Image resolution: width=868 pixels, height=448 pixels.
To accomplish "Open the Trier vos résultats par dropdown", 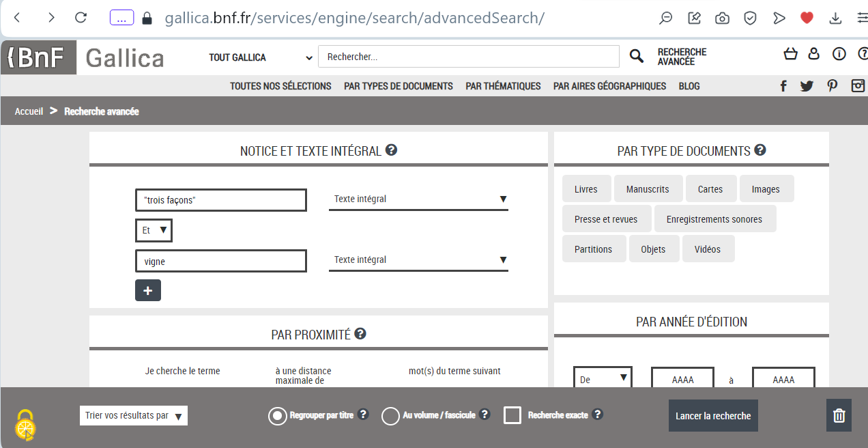I will coord(133,415).
